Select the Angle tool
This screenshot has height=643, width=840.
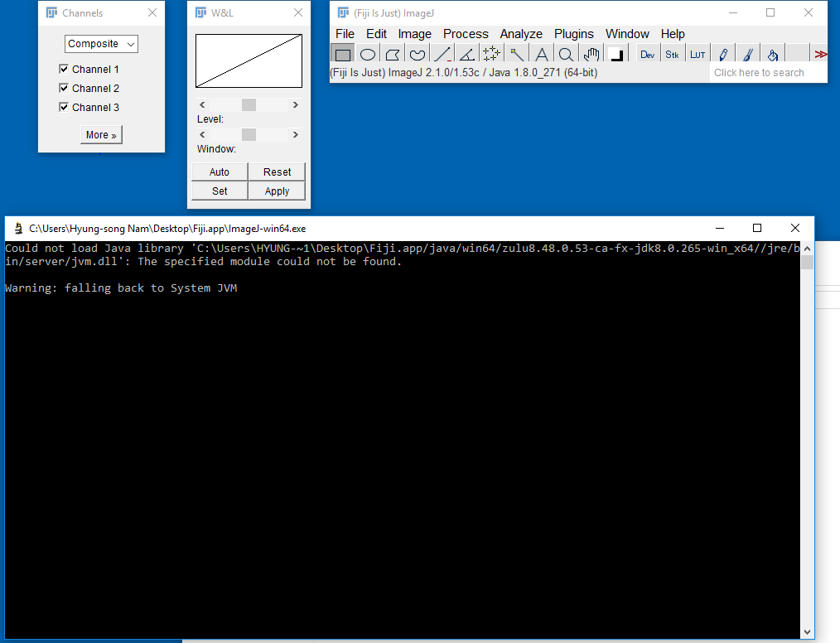coord(467,54)
